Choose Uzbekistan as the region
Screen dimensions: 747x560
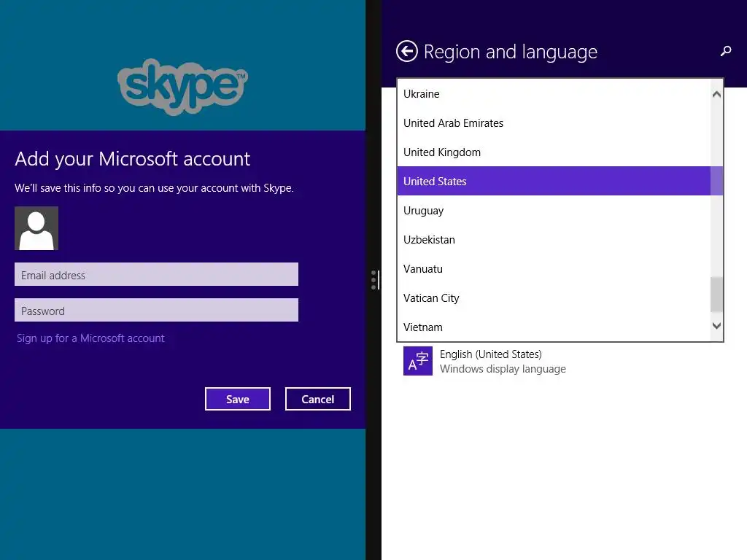[x=554, y=239]
